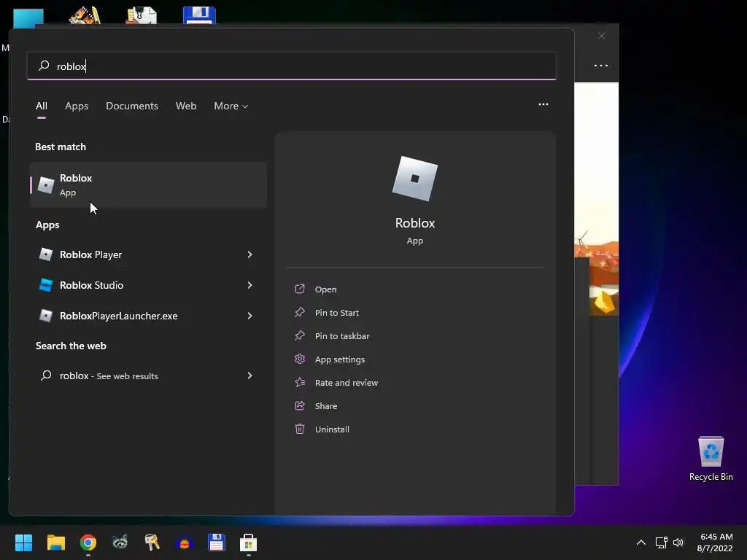Screen dimensions: 747x560
Task: Click the search magnifier icon
Action: pyautogui.click(x=44, y=66)
